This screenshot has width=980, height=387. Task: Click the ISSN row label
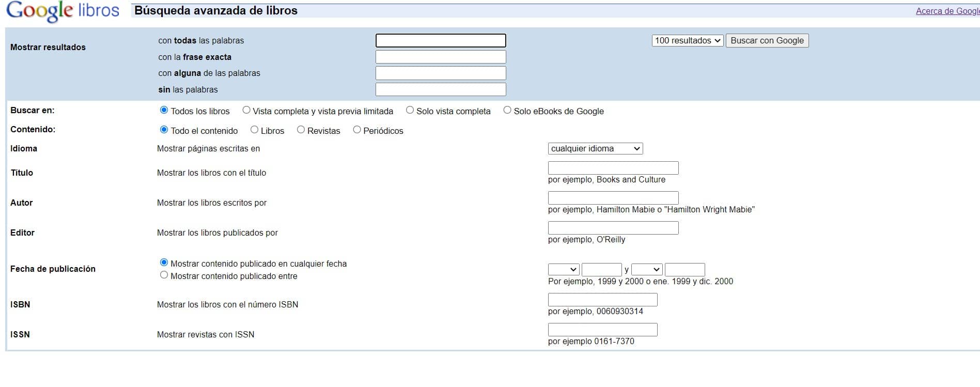click(x=20, y=334)
